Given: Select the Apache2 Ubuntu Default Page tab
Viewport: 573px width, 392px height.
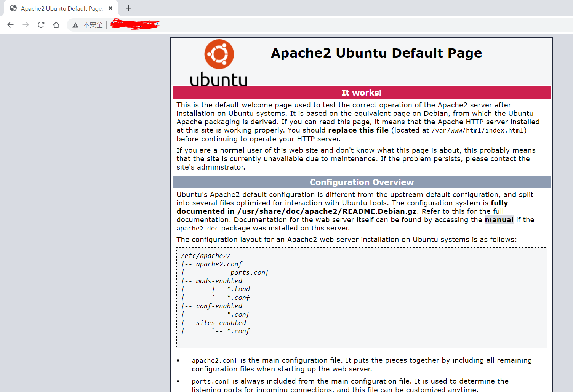Looking at the screenshot, I should (x=61, y=8).
